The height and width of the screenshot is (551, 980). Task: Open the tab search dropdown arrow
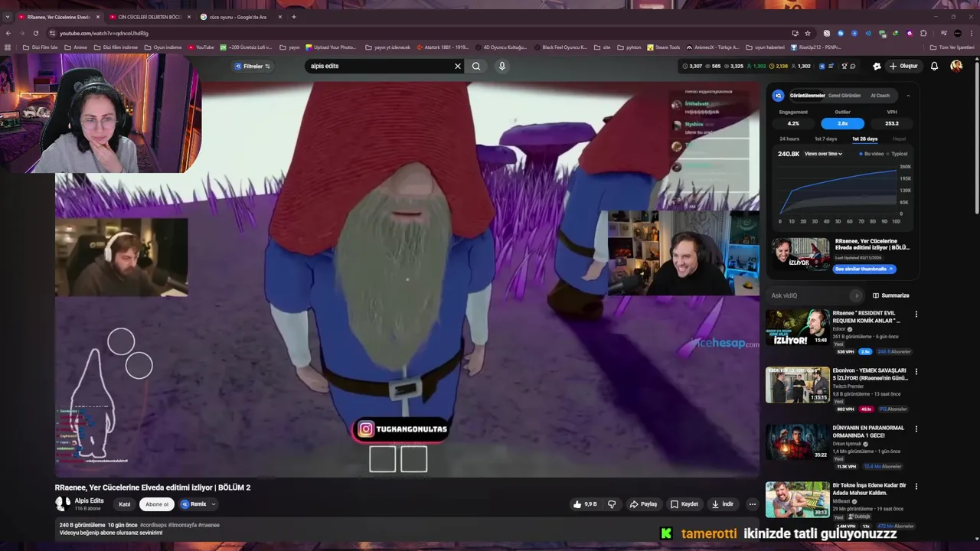[x=8, y=17]
